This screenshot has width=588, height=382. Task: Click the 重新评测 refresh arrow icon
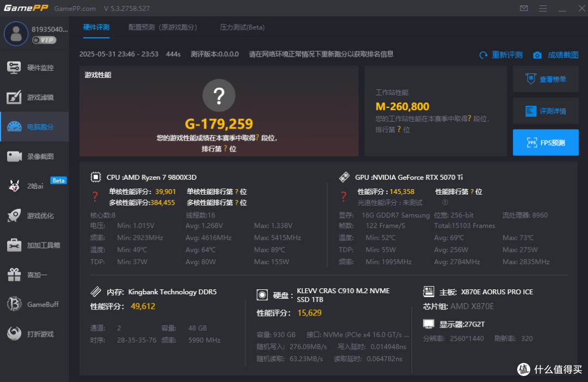point(483,55)
